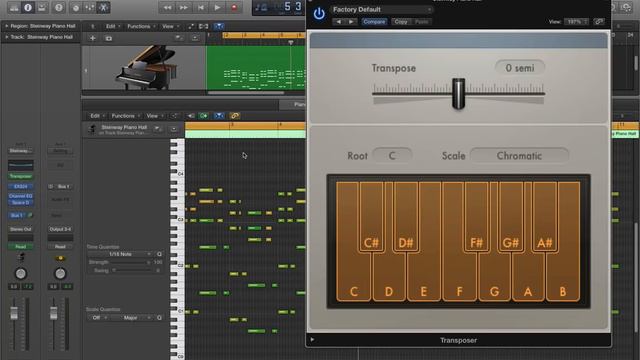Open the Quick Help question mark button

coord(59,7)
